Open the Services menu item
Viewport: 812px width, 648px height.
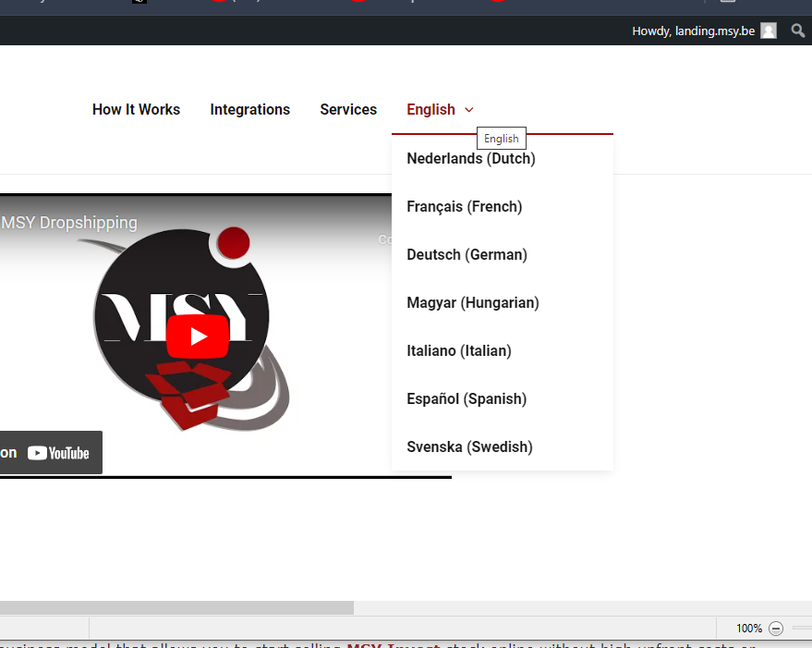pos(348,109)
